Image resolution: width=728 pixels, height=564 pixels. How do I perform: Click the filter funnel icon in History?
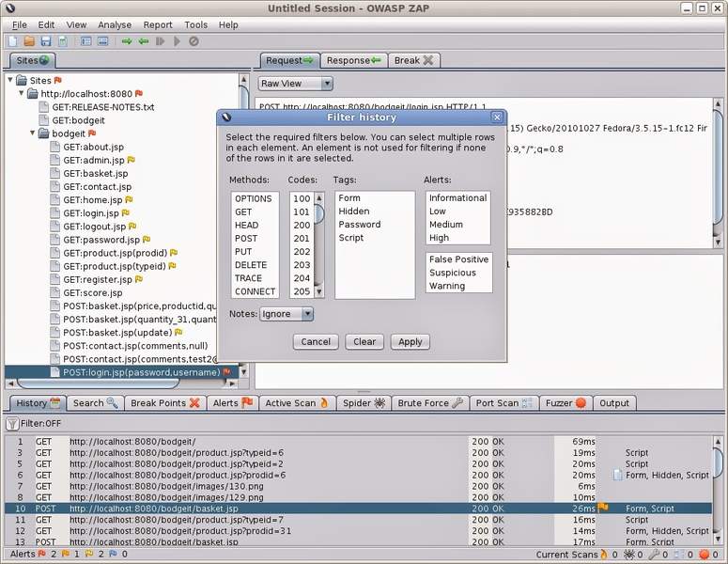(12, 424)
